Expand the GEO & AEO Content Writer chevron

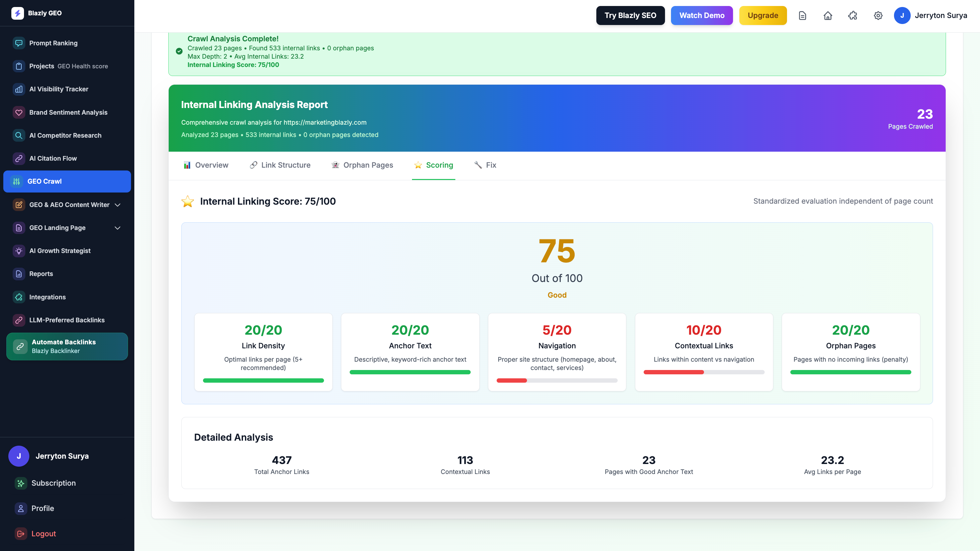118,205
